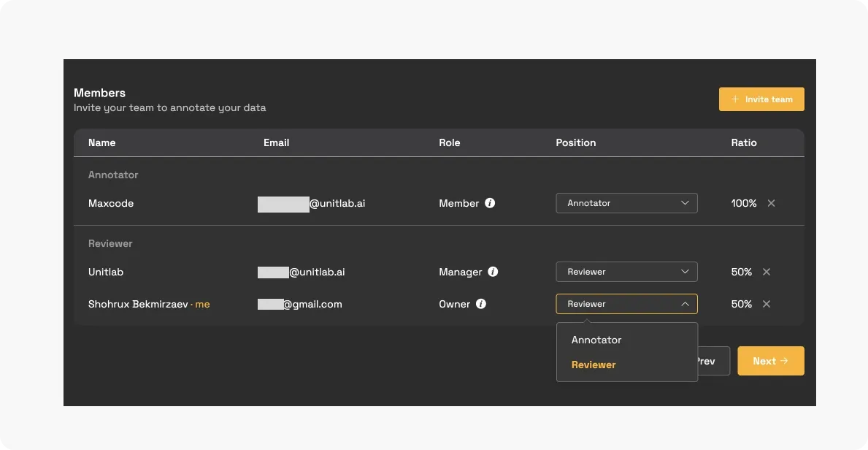The width and height of the screenshot is (868, 450).
Task: Click the info icon beside Manager role
Action: click(493, 272)
